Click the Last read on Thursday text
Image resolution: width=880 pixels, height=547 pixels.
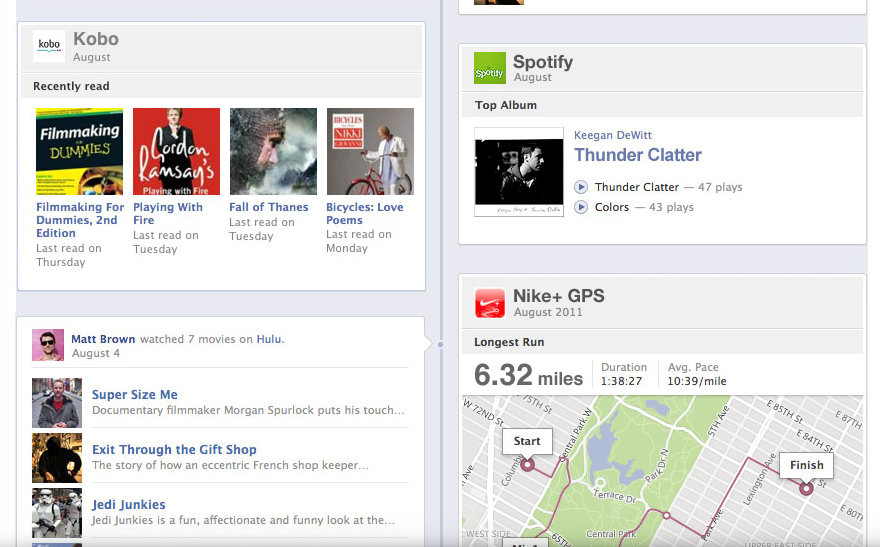tap(69, 255)
